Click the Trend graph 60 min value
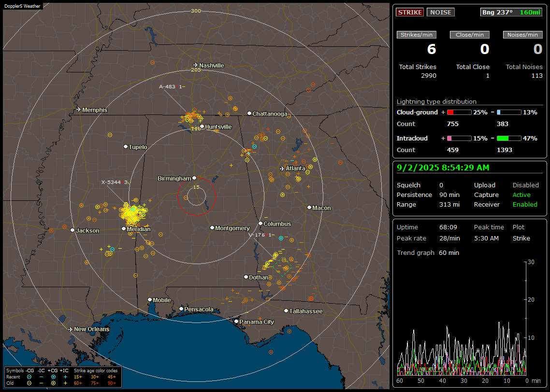The height and width of the screenshot is (392, 550). [x=449, y=253]
